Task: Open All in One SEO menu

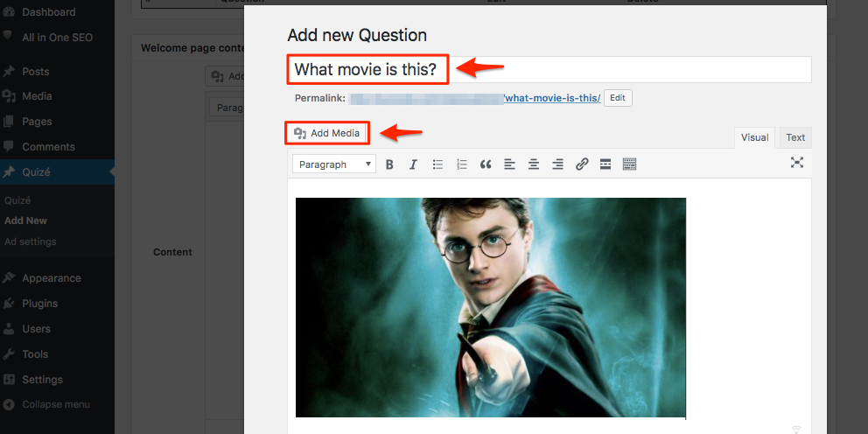Action: point(57,38)
